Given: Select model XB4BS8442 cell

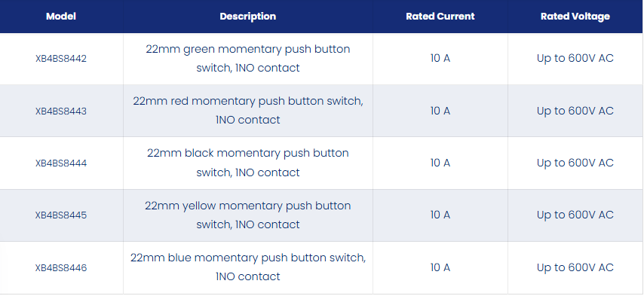Looking at the screenshot, I should coord(61,59).
